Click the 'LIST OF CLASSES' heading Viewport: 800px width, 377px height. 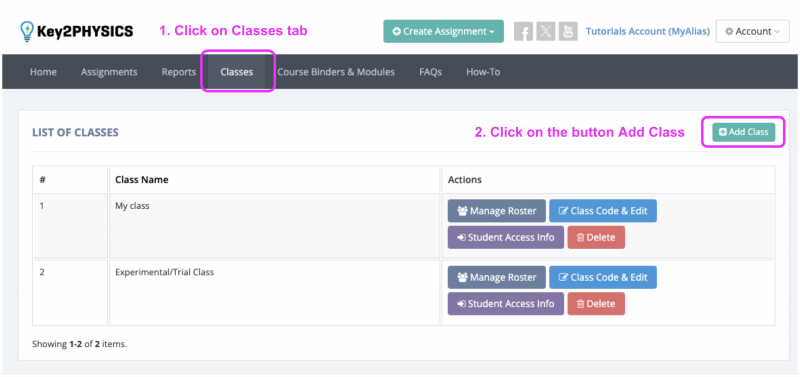click(76, 133)
